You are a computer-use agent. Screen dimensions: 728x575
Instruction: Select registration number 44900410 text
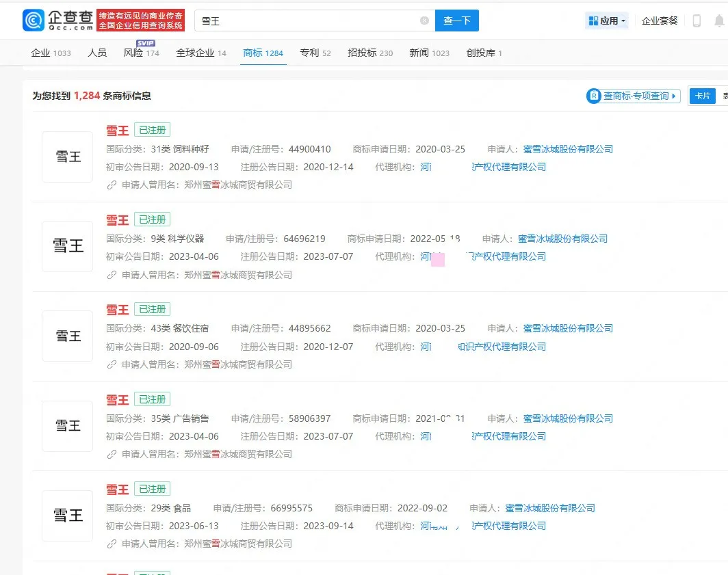[310, 150]
